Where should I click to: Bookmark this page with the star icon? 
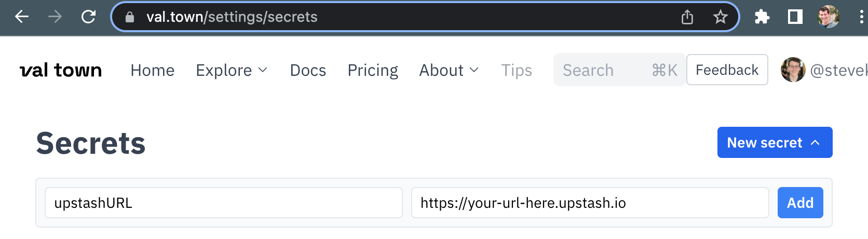(721, 17)
